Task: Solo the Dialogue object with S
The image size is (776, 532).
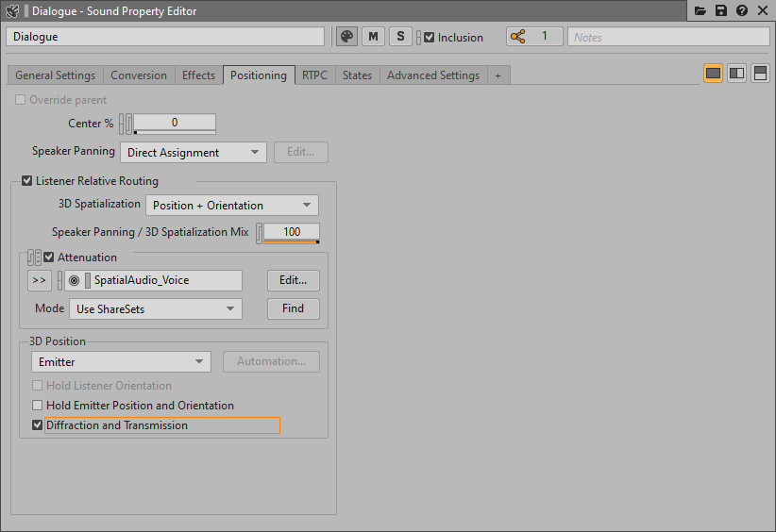Action: coord(400,37)
